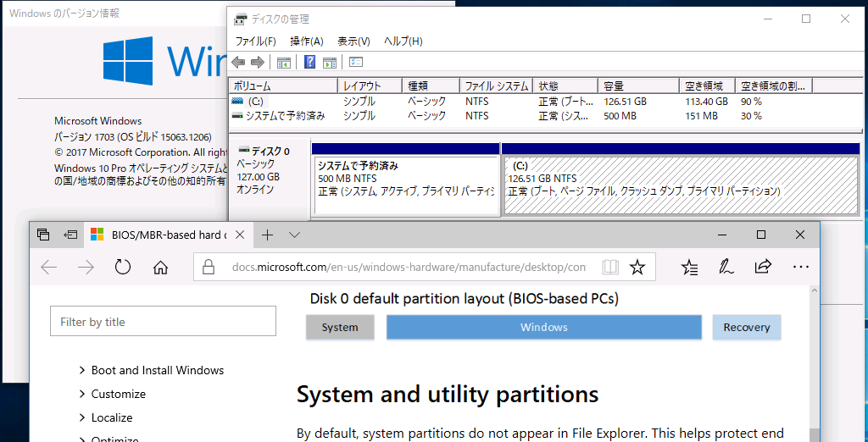Screen dimensions: 868x442
Task: Click 151 MB free space cell
Action: point(701,116)
